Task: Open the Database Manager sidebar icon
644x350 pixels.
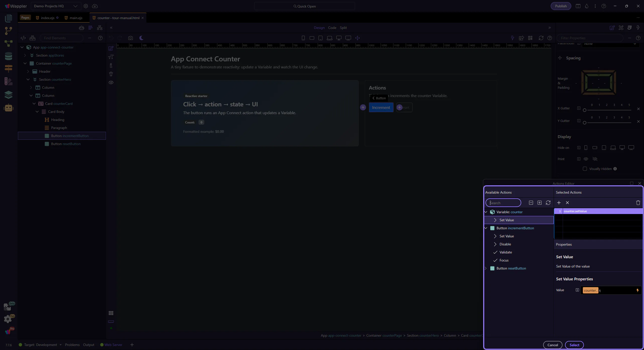Action: click(x=8, y=56)
